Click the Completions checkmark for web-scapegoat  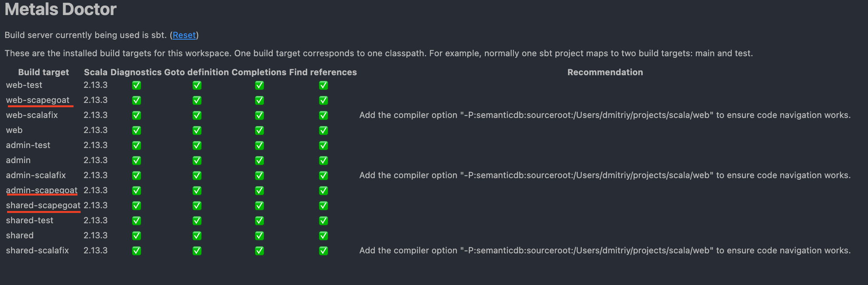[x=259, y=100]
